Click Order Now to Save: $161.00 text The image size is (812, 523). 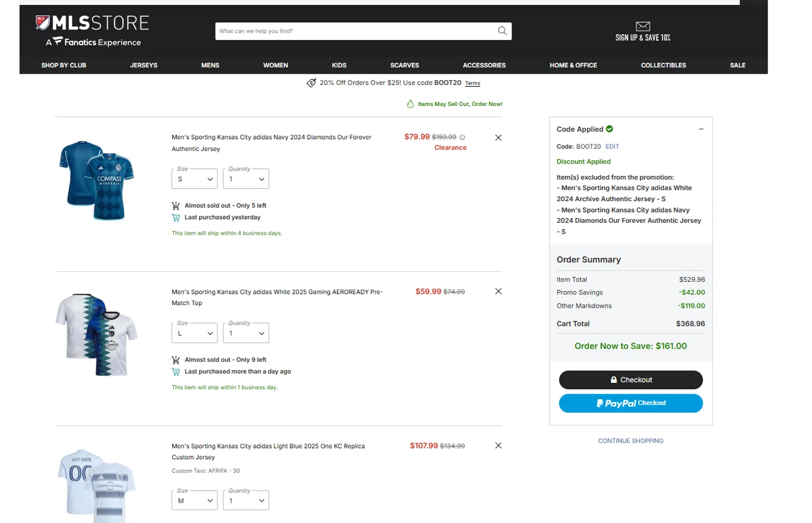631,346
